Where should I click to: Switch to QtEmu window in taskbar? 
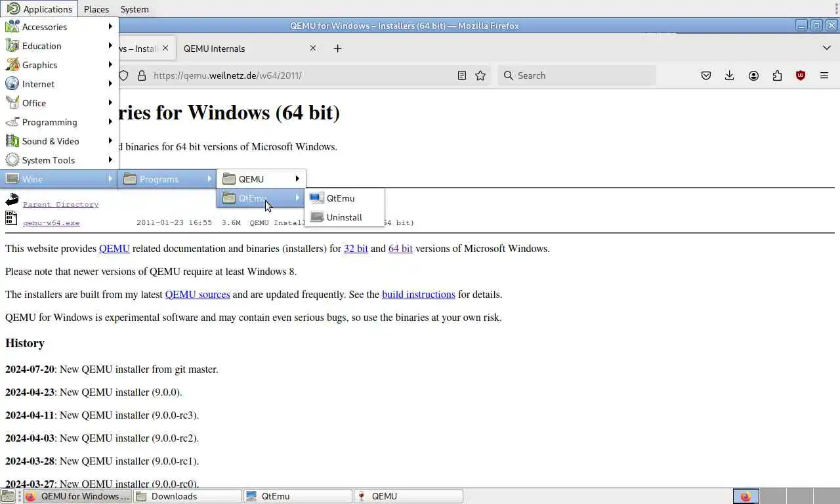tap(297, 496)
